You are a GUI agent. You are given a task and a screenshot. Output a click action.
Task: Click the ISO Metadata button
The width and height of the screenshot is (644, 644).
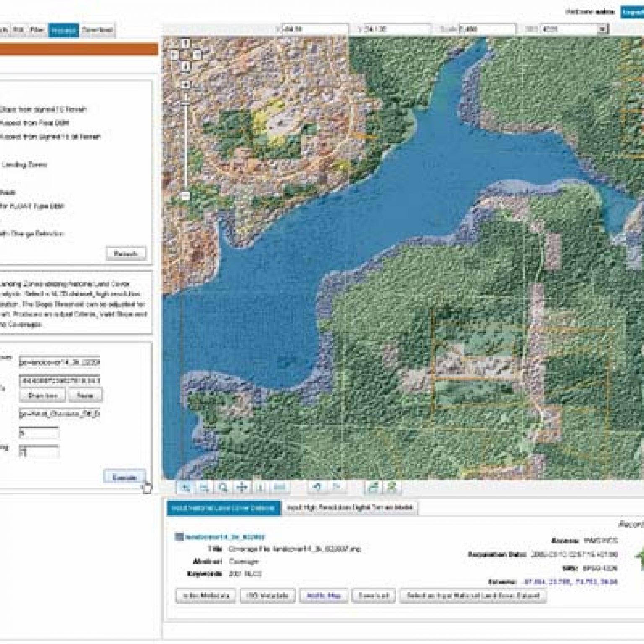tap(267, 595)
